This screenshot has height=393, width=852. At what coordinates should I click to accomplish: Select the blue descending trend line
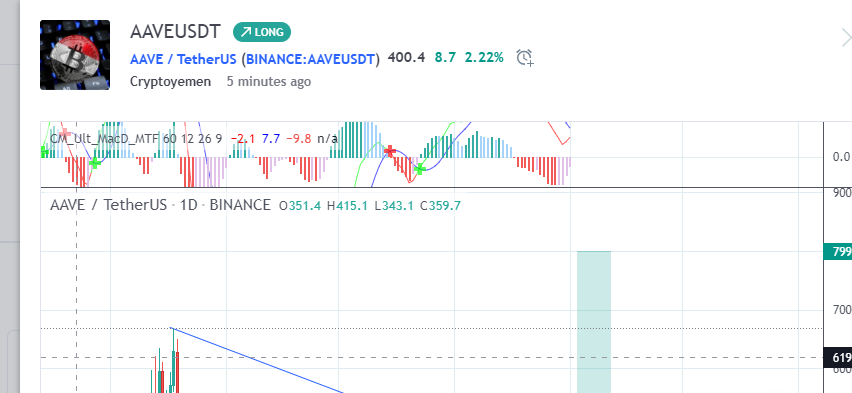point(257,360)
